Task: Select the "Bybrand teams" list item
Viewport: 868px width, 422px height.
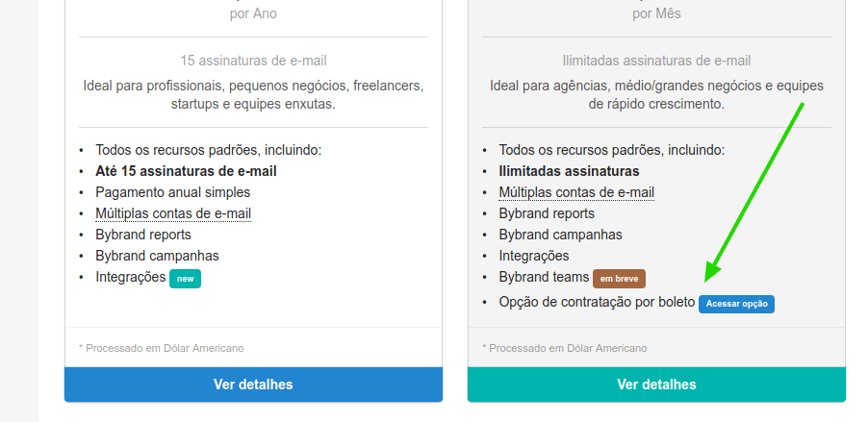Action: 544,277
